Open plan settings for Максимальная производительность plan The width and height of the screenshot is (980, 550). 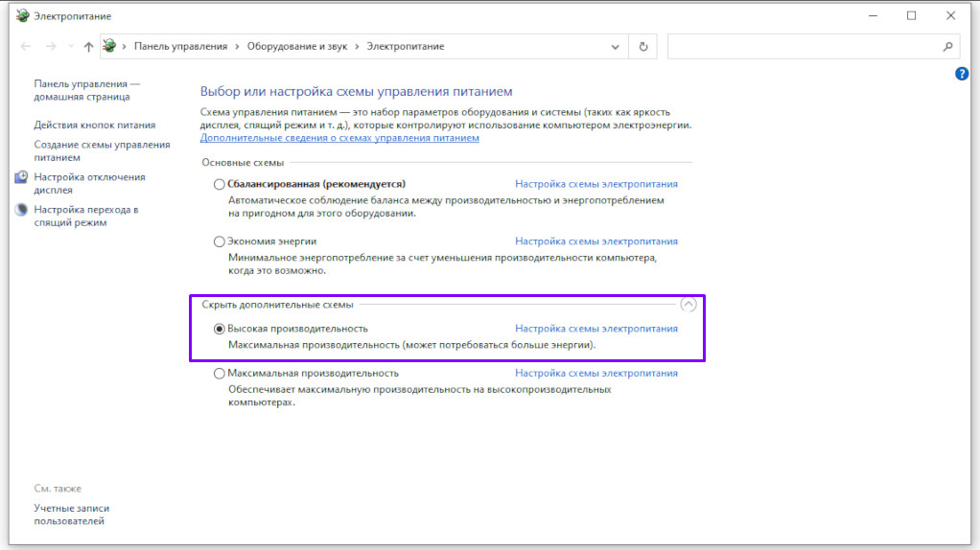[595, 373]
